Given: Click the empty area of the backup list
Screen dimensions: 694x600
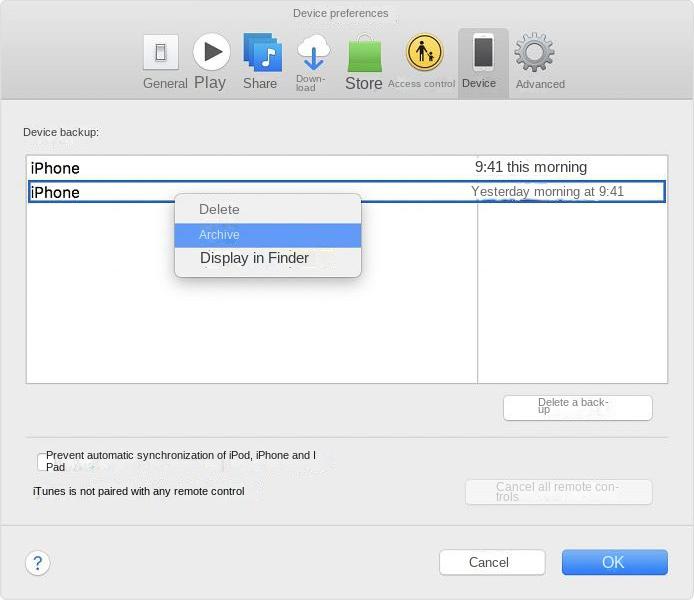Looking at the screenshot, I should (x=250, y=330).
